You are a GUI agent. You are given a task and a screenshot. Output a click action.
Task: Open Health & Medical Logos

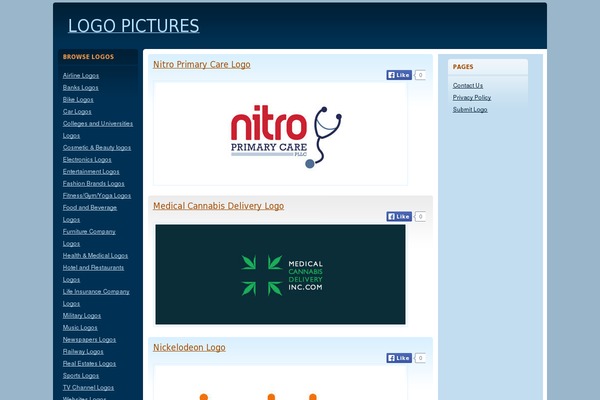point(95,255)
